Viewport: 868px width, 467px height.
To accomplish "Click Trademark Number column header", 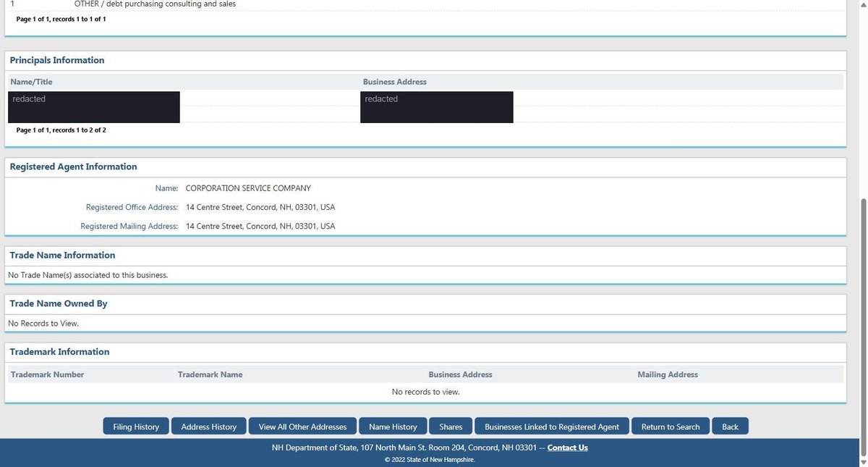I will (47, 374).
